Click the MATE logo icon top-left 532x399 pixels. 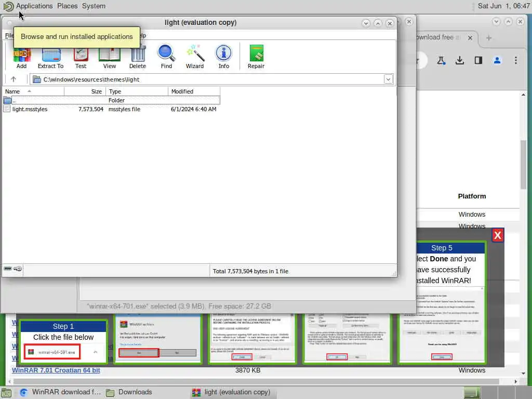click(x=8, y=6)
